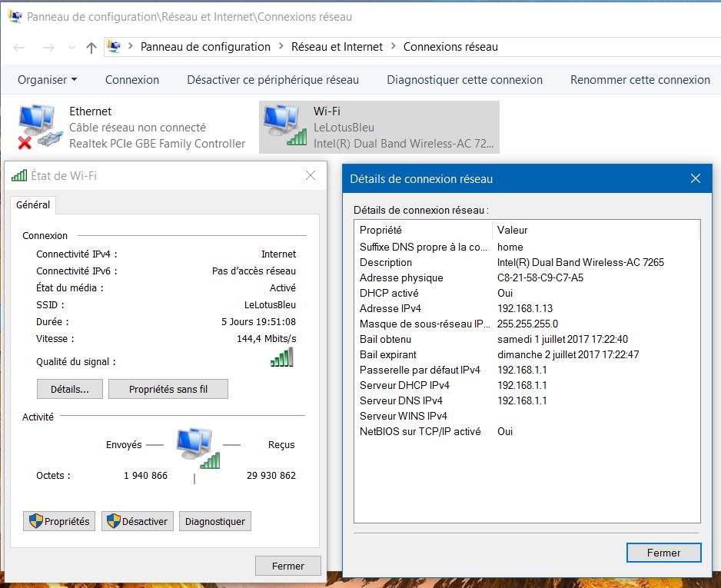
Task: Click the address bar location icon
Action: pyautogui.click(x=114, y=47)
